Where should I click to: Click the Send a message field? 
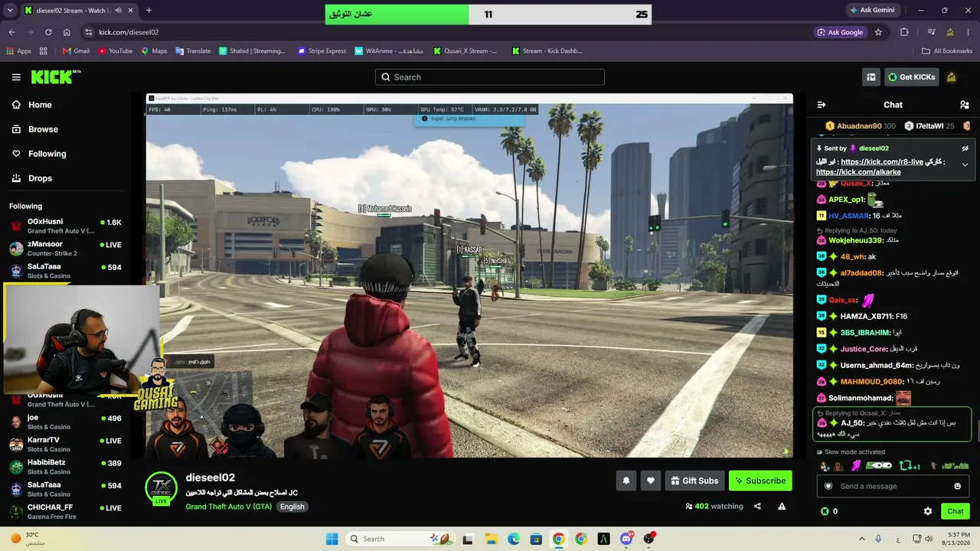892,487
